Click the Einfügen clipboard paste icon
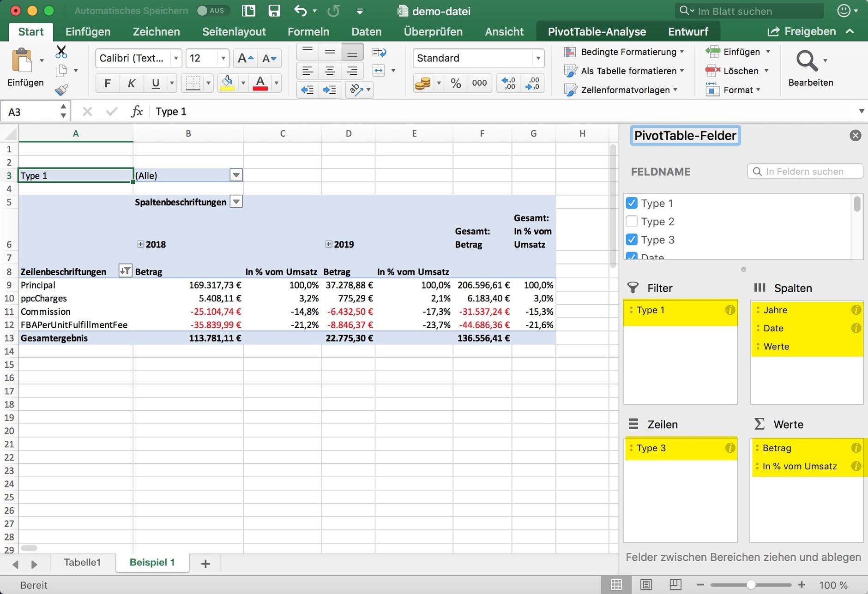The height and width of the screenshot is (594, 868). pos(22,60)
